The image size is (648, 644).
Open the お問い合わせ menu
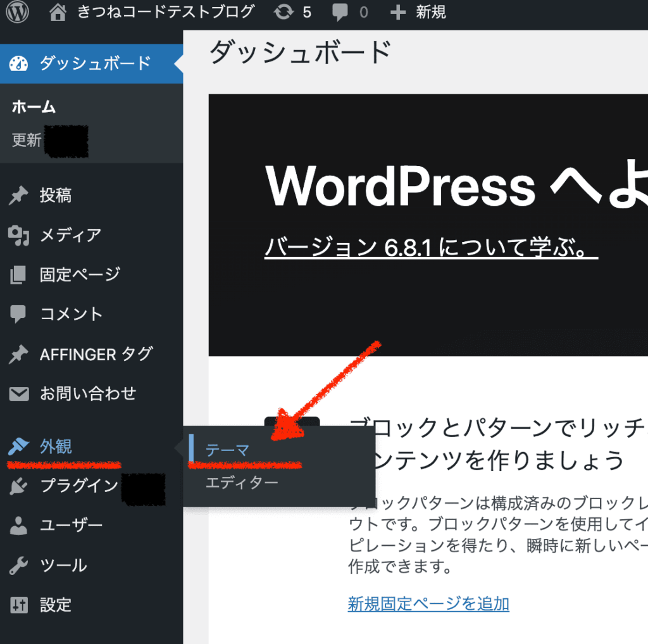coord(88,393)
